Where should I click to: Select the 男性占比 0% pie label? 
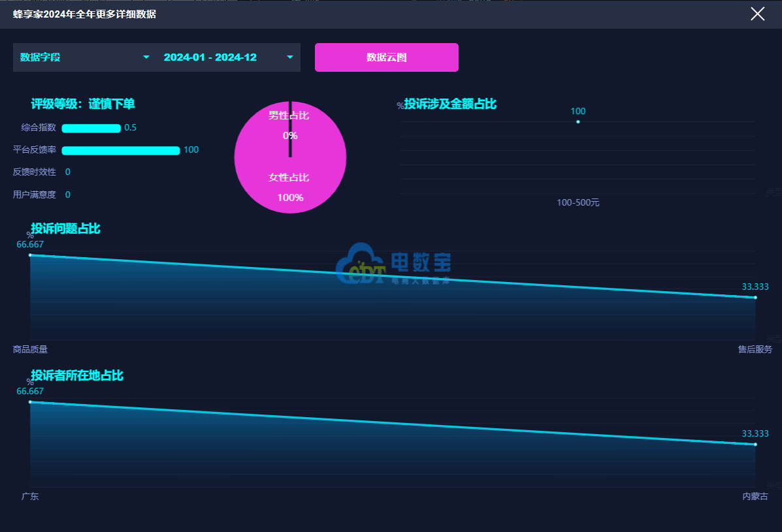pos(289,125)
